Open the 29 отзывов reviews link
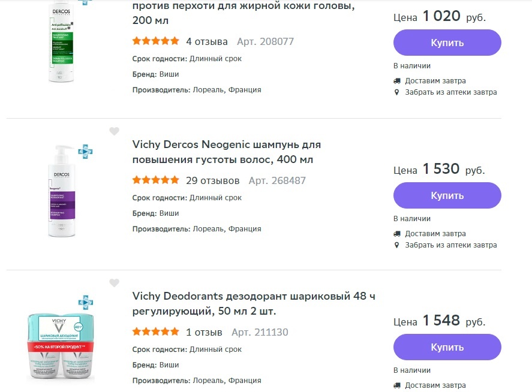The image size is (532, 392). coord(213,180)
